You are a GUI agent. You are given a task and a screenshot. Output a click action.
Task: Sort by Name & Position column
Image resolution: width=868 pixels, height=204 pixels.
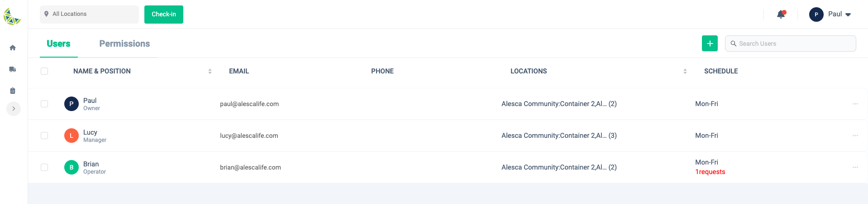(210, 71)
